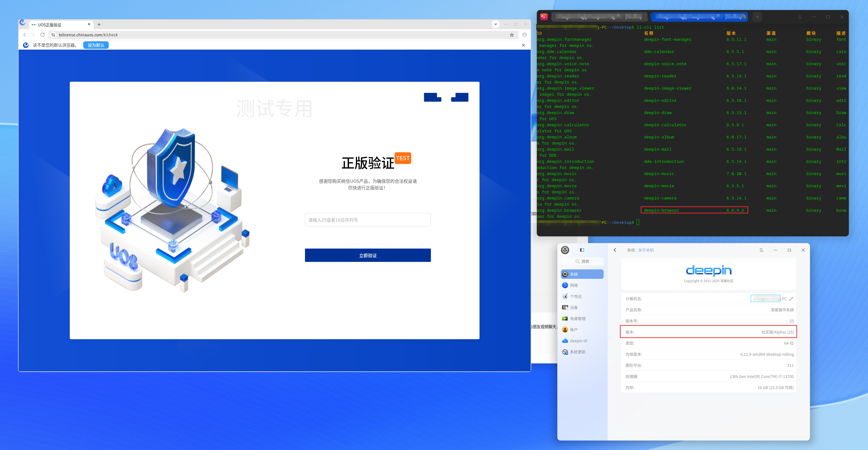Viewport: 868px width, 450px height.
Task: Open 设备 settings in sidebar
Action: [x=582, y=307]
